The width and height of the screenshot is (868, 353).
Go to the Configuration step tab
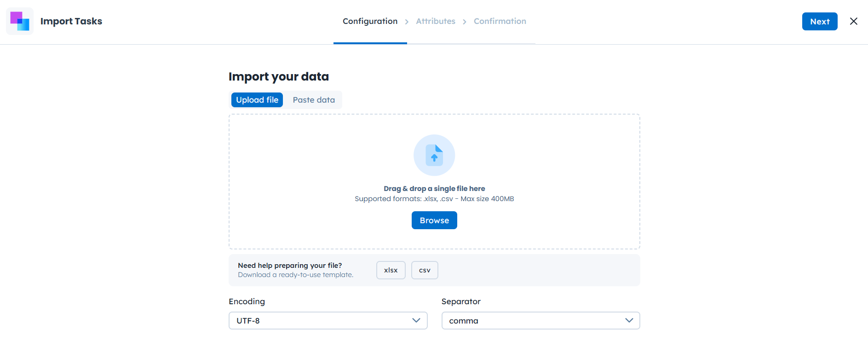pos(370,21)
